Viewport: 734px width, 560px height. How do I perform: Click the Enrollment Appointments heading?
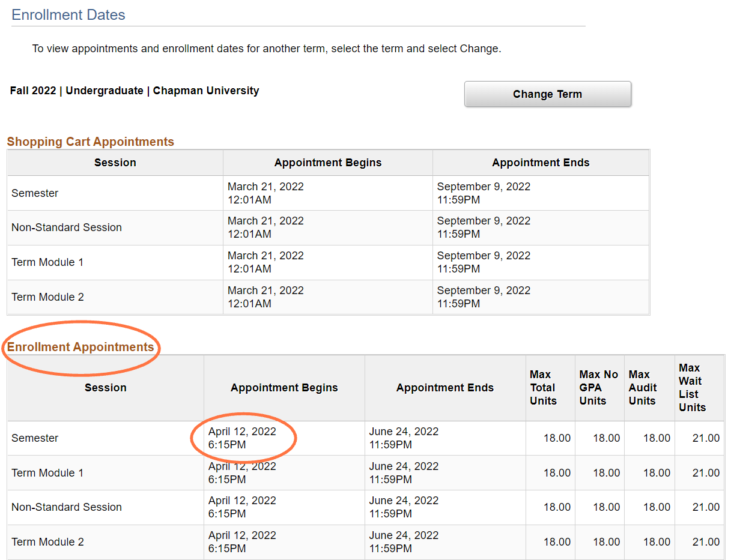[x=80, y=347]
